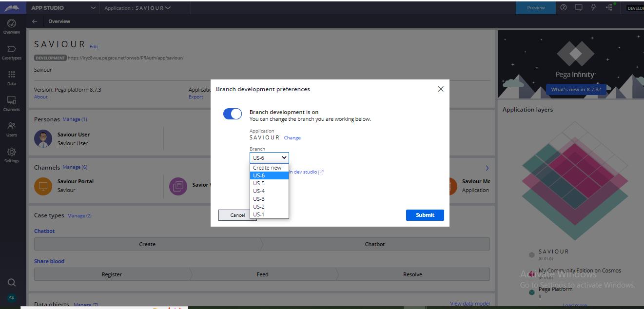Image resolution: width=644 pixels, height=309 pixels.
Task: Select US-2 from the branch list
Action: tap(269, 207)
